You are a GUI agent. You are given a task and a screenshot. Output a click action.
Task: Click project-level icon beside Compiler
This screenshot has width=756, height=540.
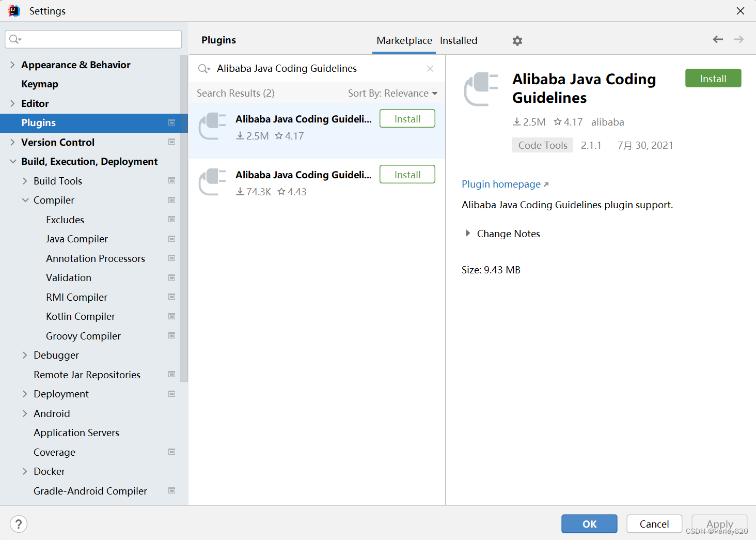click(x=172, y=200)
